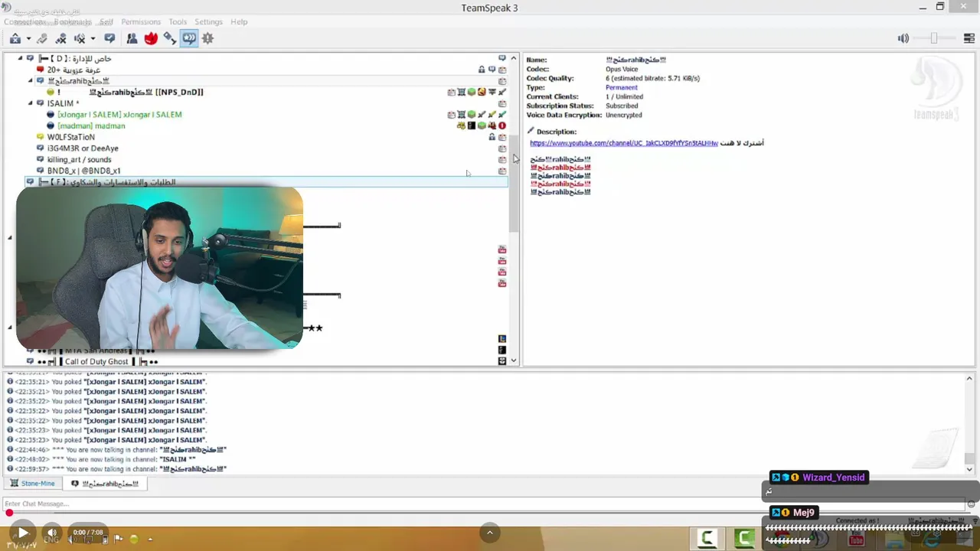Open the green Camtasia icon in the taskbar

coord(744,539)
